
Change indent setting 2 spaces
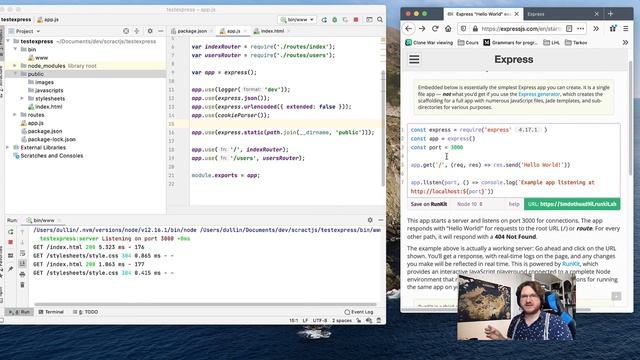pyautogui.click(x=342, y=321)
